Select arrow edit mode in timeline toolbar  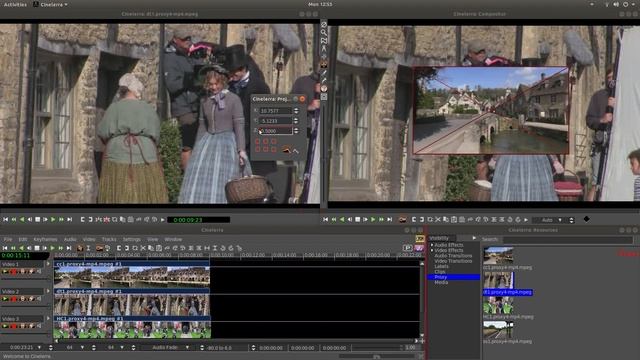click(80, 248)
